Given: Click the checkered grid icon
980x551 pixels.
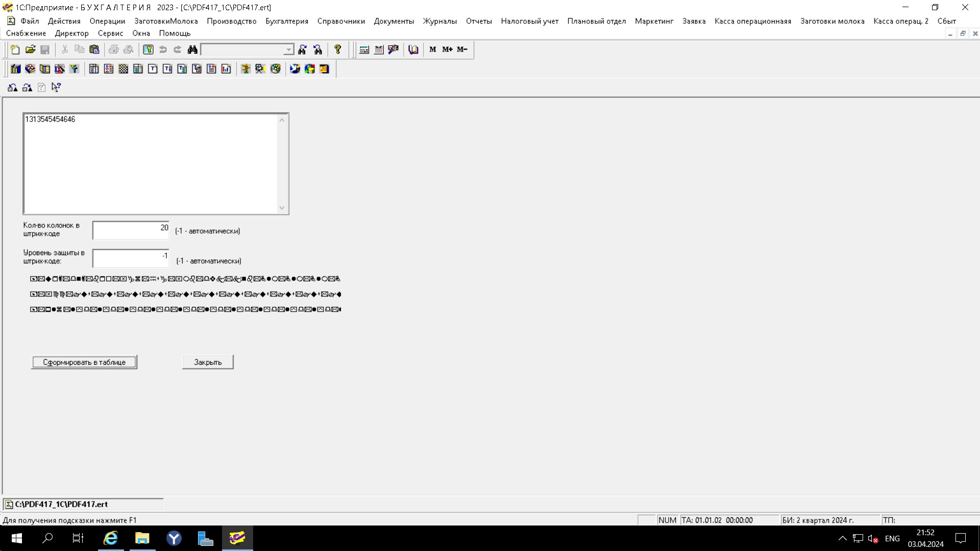Looking at the screenshot, I should coord(124,69).
